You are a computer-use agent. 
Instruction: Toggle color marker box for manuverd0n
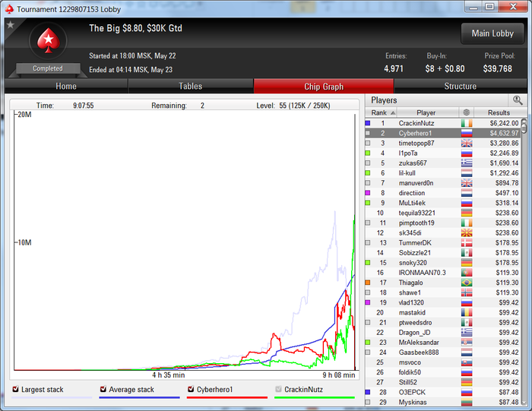coord(367,183)
